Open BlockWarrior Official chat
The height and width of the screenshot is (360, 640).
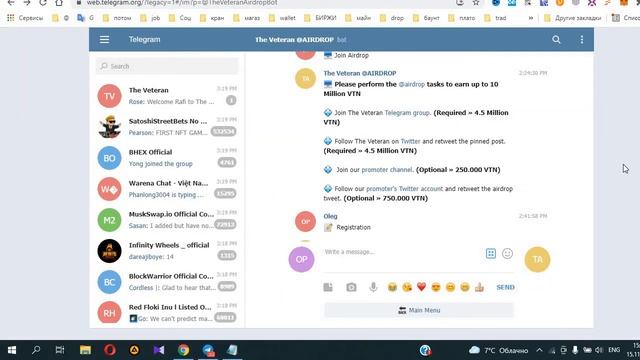(167, 282)
